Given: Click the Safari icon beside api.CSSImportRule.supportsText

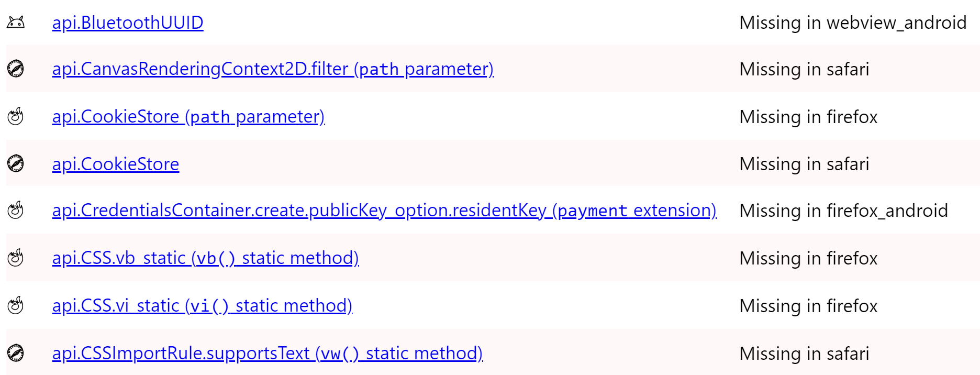Looking at the screenshot, I should [x=16, y=352].
